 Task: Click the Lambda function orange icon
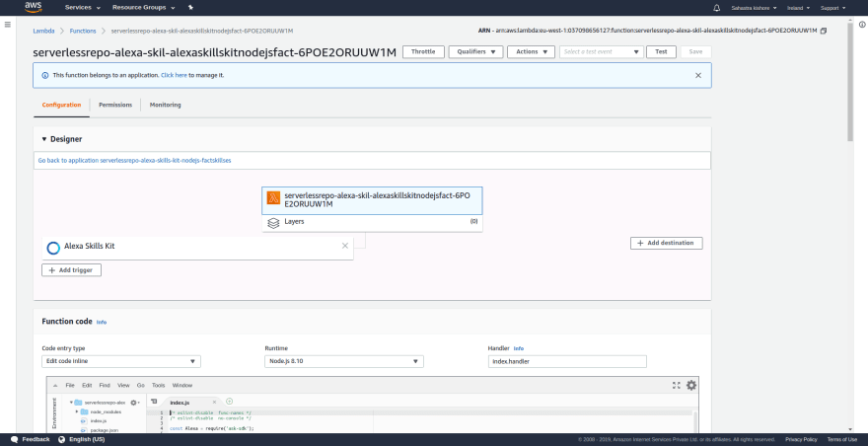coord(273,197)
